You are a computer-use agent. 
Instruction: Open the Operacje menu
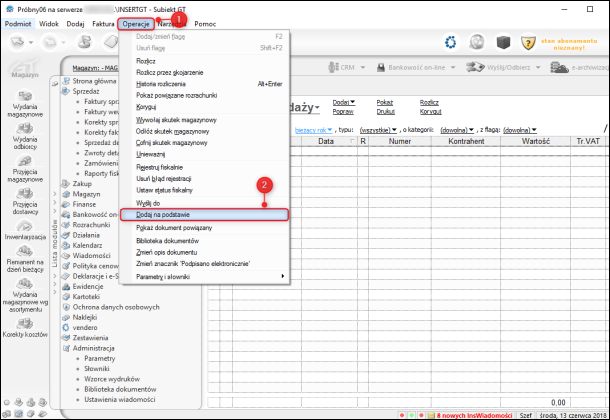pyautogui.click(x=136, y=24)
